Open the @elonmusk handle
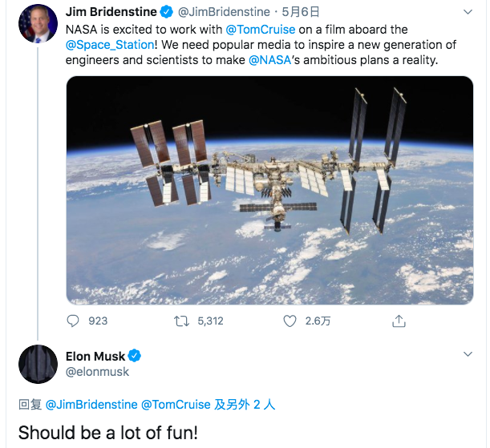The height and width of the screenshot is (448, 490). coord(97,372)
